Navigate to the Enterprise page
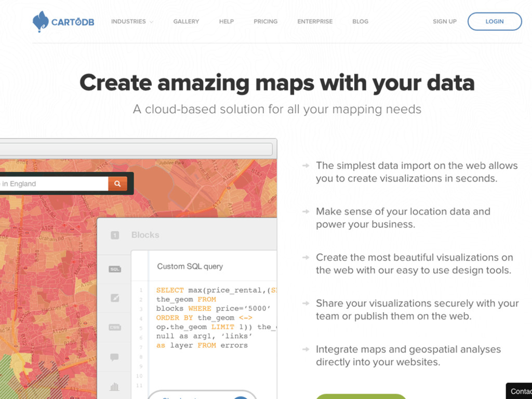This screenshot has height=399, width=532. (315, 21)
